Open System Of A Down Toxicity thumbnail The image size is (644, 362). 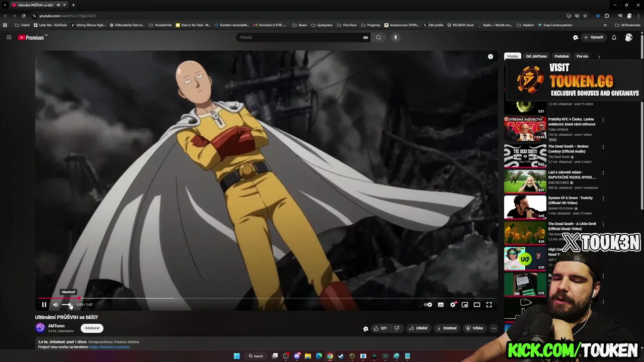525,207
